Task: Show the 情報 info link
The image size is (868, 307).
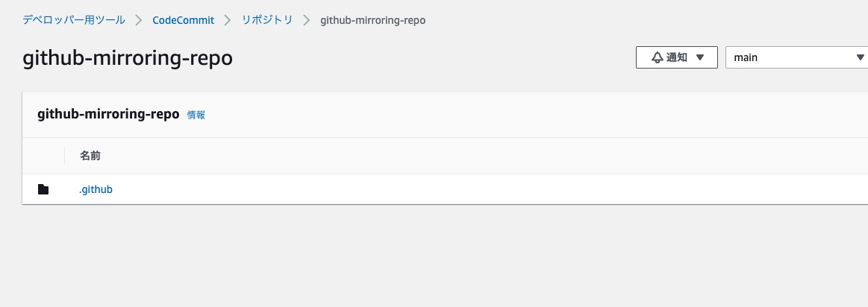Action: coord(196,115)
